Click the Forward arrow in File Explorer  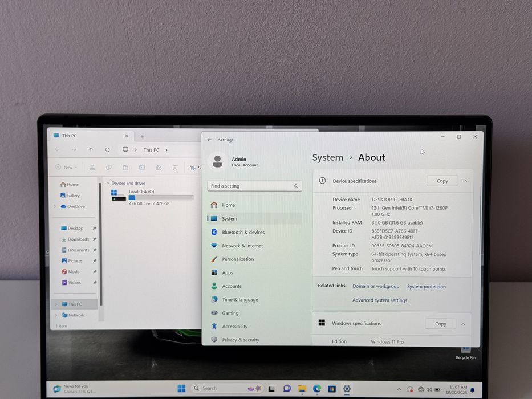pos(74,149)
